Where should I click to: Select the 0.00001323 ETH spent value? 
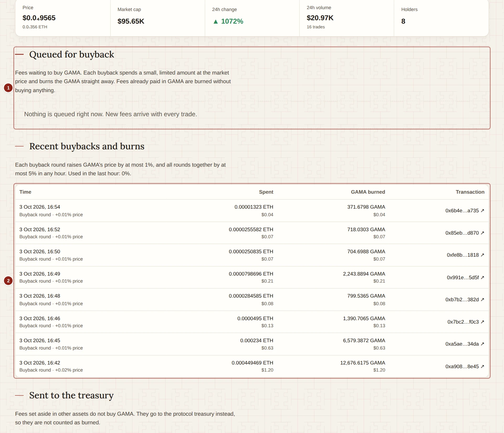pyautogui.click(x=254, y=207)
